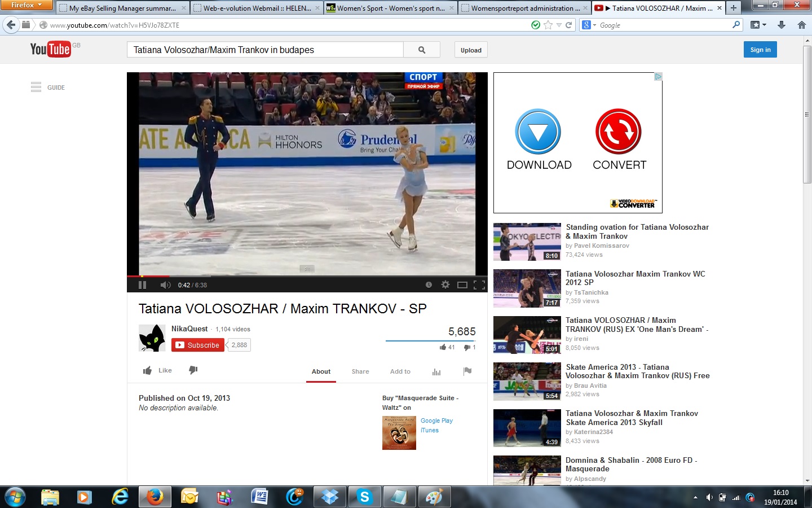Screen dimensions: 812x508
Task: Click the Watch Later clock icon
Action: tap(429, 285)
